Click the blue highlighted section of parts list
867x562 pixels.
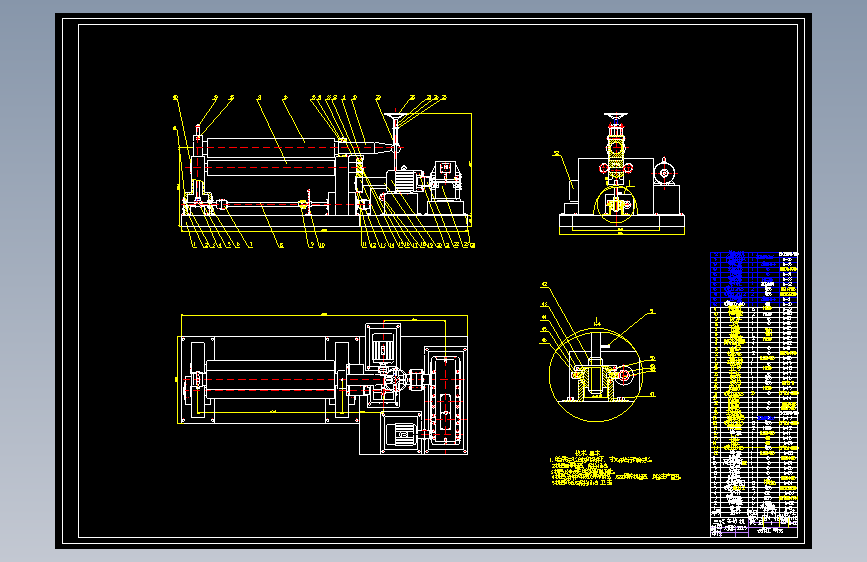754,279
